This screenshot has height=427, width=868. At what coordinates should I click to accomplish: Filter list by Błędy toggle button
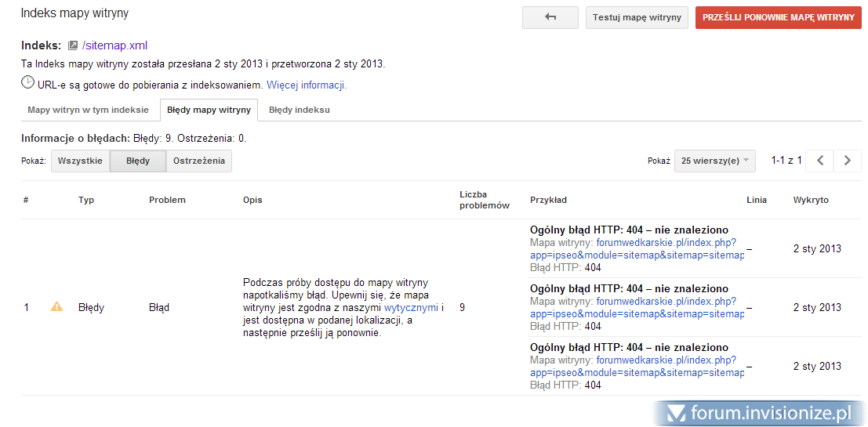pos(138,161)
